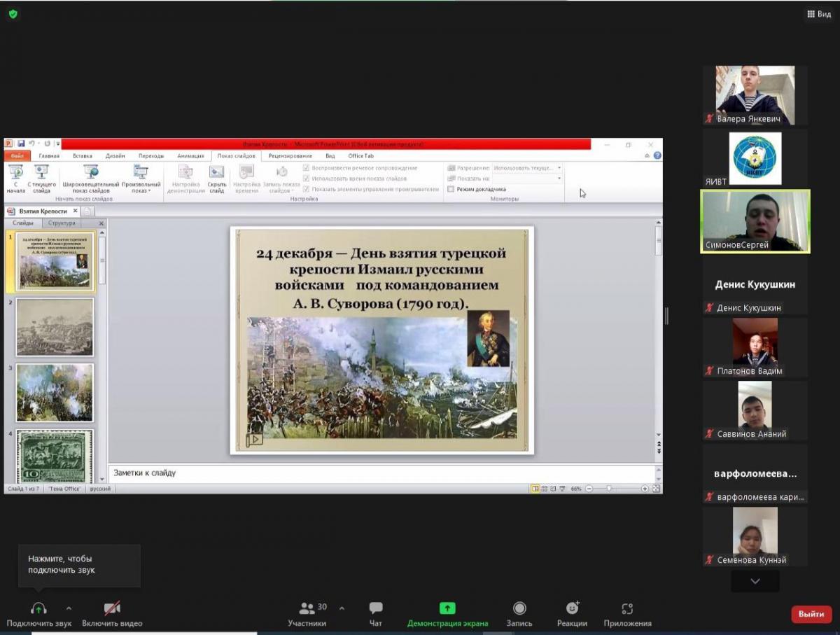Start slideshow from current slide (С текущего слайда)
Image resolution: width=840 pixels, height=635 pixels.
click(41, 179)
